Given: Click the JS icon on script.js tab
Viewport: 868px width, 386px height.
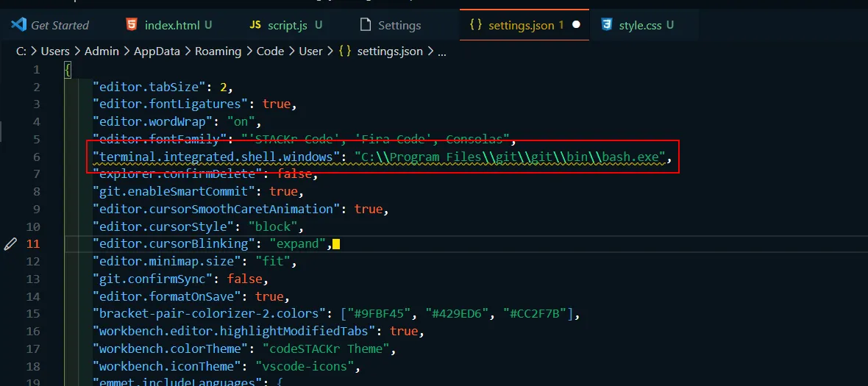Looking at the screenshot, I should (x=255, y=25).
